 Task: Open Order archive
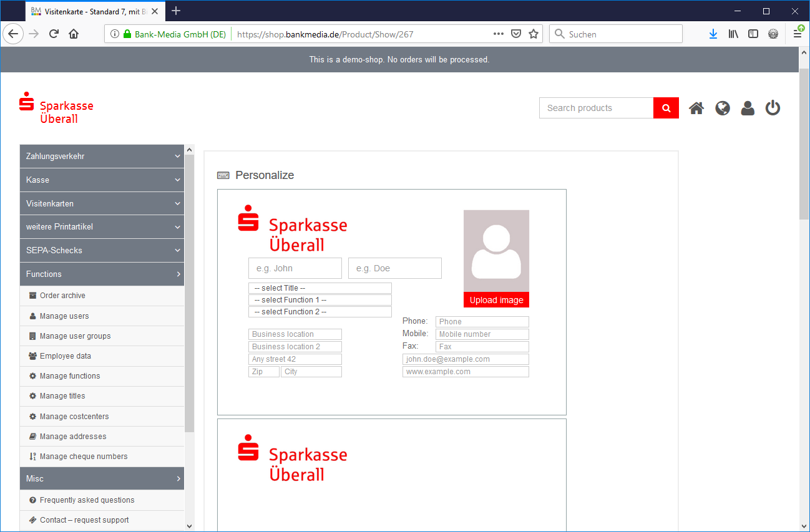click(102, 296)
